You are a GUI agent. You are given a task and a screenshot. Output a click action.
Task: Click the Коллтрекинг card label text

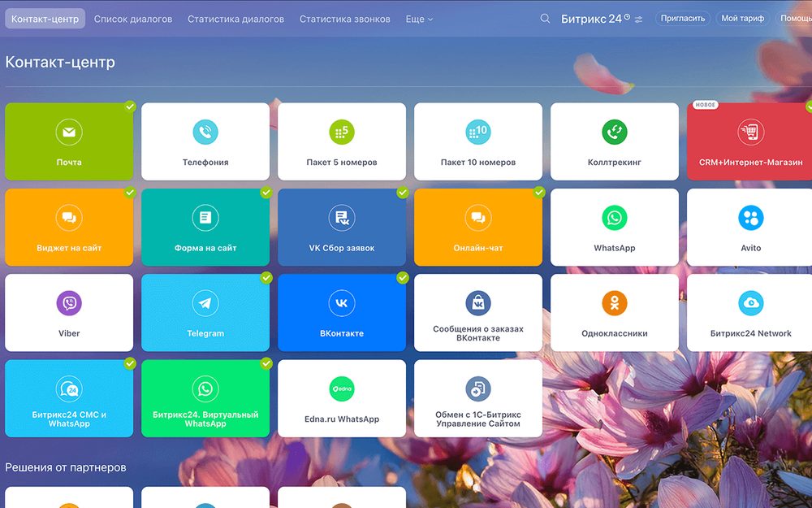click(614, 163)
